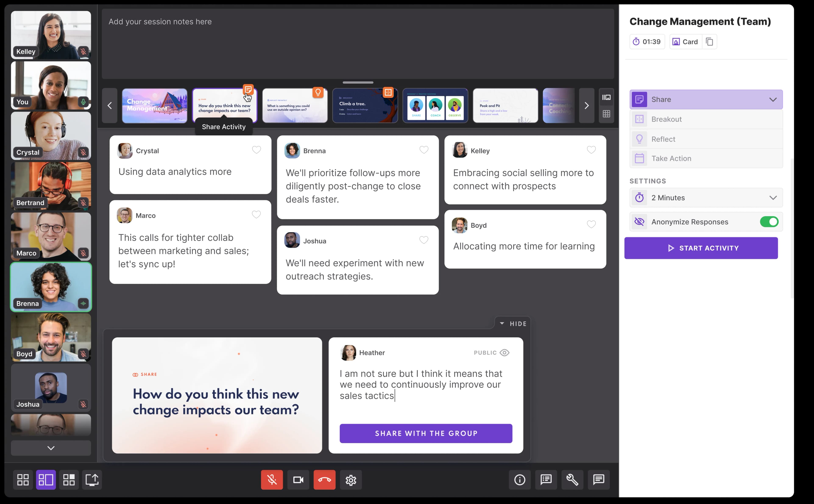Screen dimensions: 814x504
Task: Open the settings gear
Action: coord(351,480)
